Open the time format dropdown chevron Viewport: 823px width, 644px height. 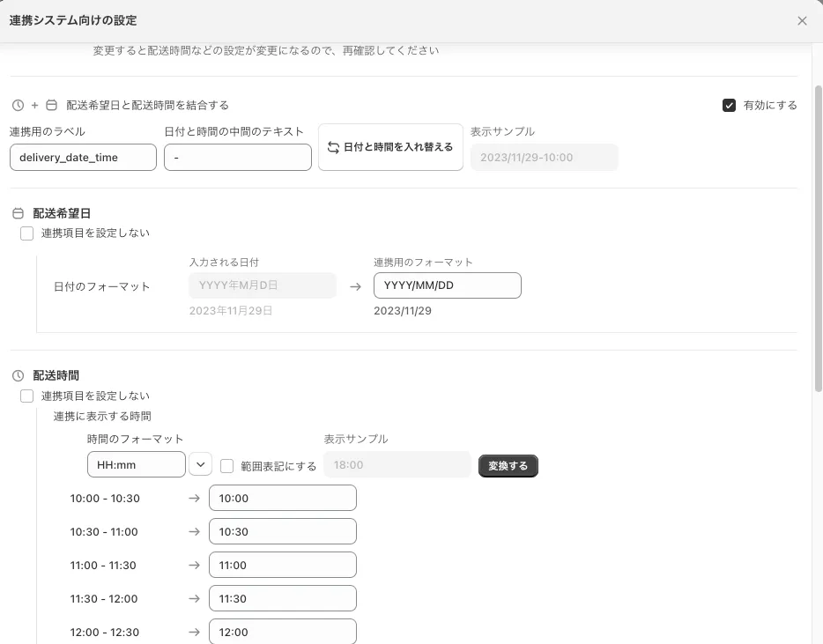pyautogui.click(x=201, y=464)
